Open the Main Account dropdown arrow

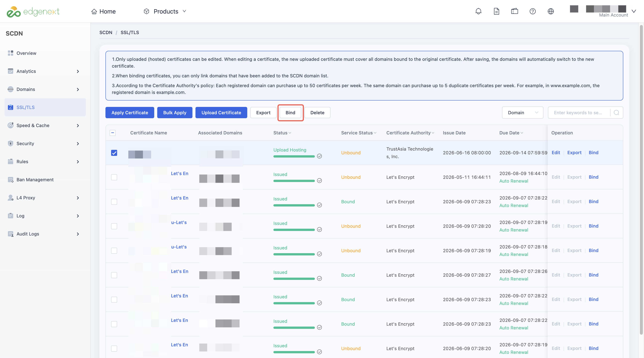(x=634, y=11)
